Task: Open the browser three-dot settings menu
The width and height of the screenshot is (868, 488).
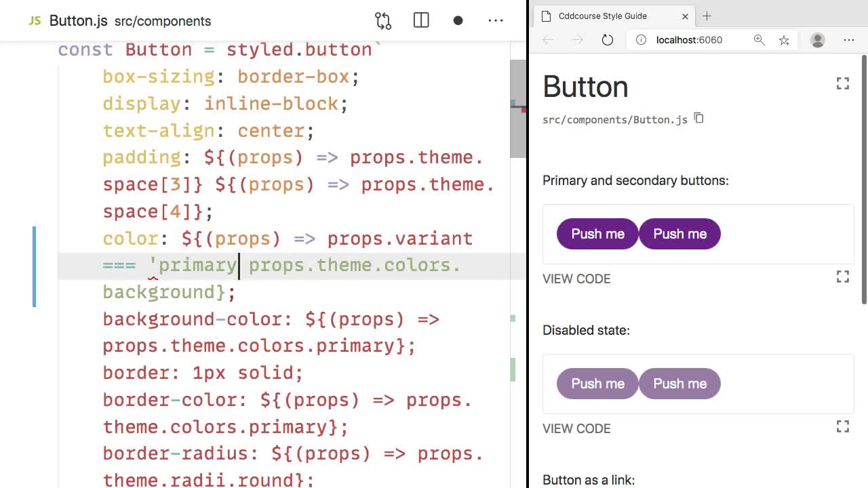Action: tap(849, 40)
